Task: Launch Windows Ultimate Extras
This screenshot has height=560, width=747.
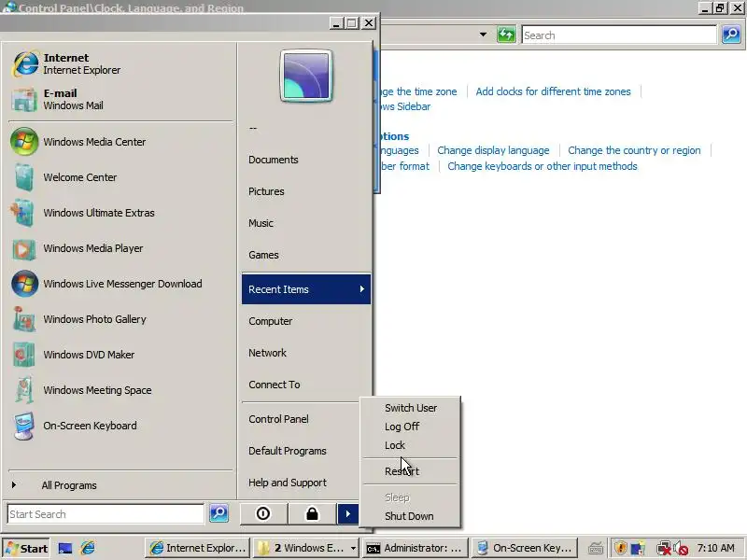Action: click(120, 213)
